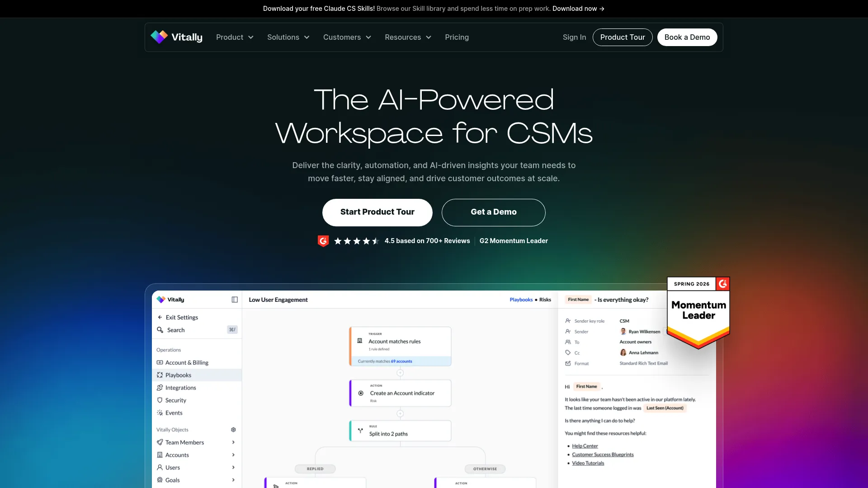
Task: Click the Start Product Tour button
Action: 377,212
